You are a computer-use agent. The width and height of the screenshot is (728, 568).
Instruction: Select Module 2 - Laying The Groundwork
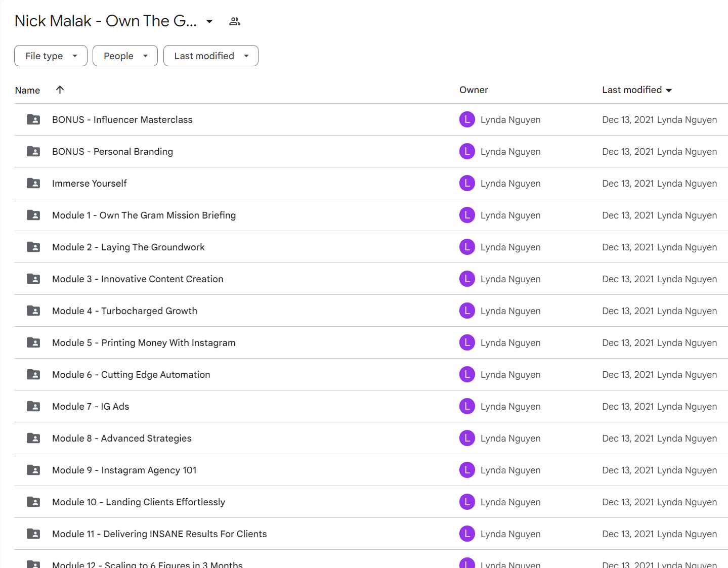click(x=129, y=247)
